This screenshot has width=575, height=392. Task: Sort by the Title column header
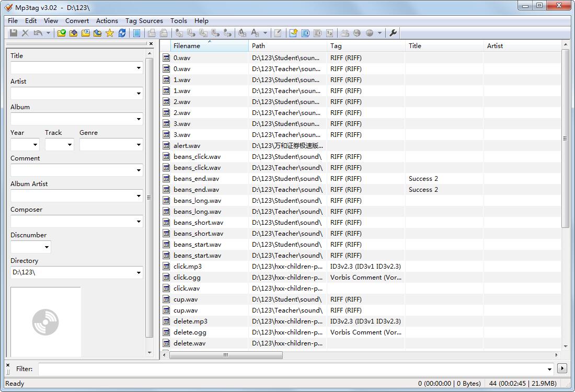tap(444, 46)
